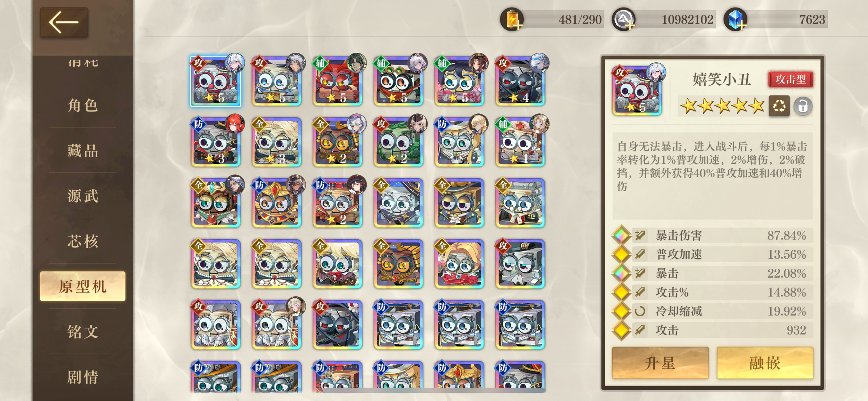This screenshot has height=401, width=868.
Task: Select the black 4-star attack prototype
Action: (x=520, y=81)
